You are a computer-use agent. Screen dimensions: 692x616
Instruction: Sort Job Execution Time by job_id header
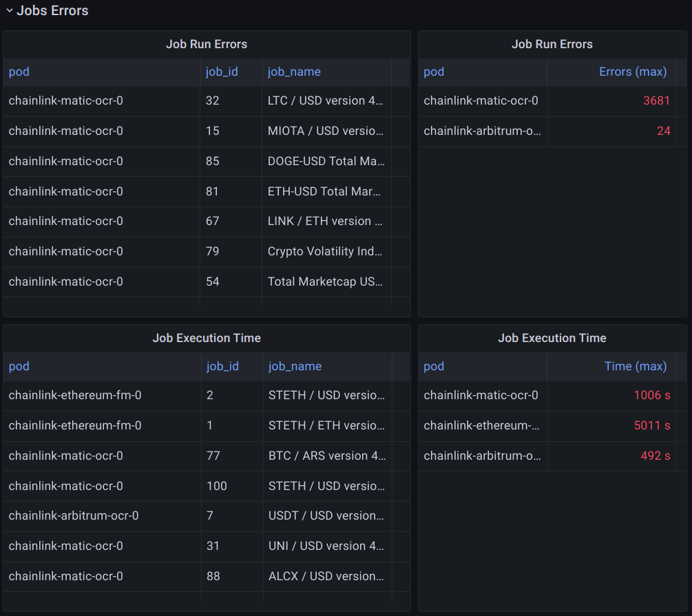click(x=222, y=366)
